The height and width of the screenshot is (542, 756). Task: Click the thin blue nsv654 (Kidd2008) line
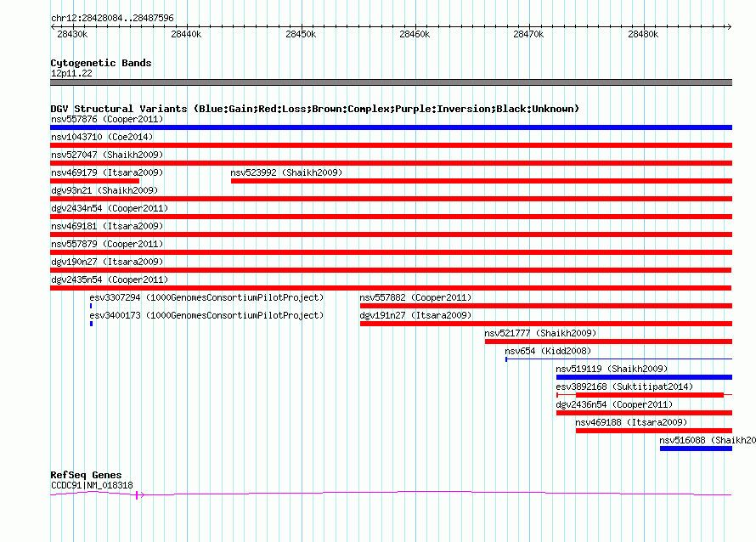(618, 359)
